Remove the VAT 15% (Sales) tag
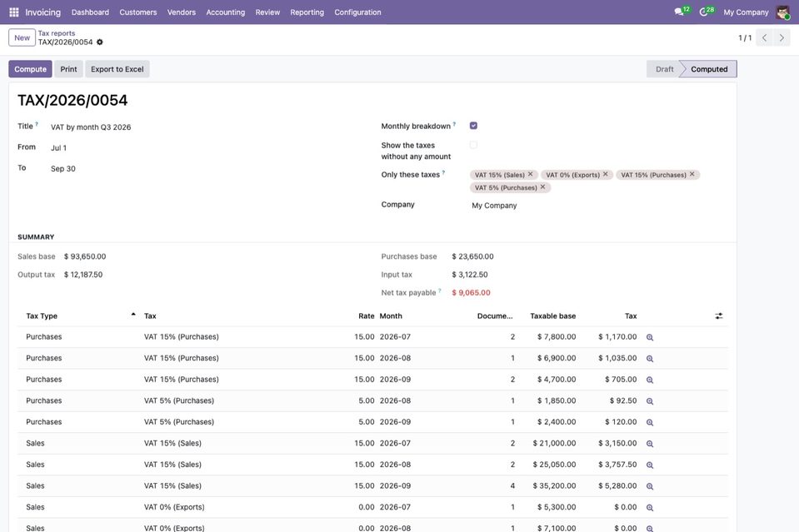This screenshot has width=799, height=532. click(x=531, y=174)
